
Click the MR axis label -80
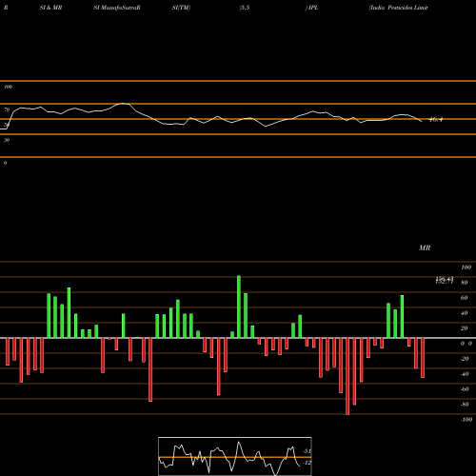point(465,405)
